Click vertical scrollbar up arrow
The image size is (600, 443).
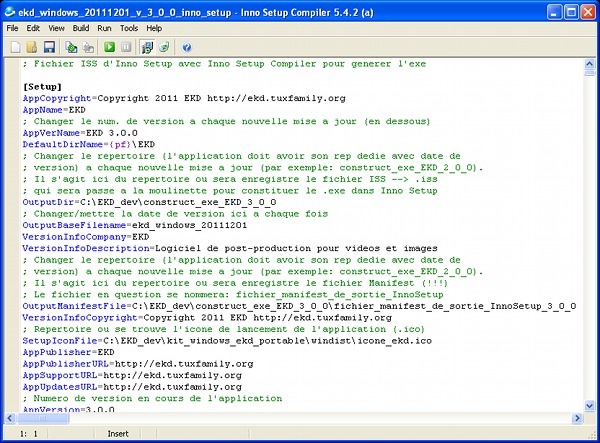click(589, 64)
